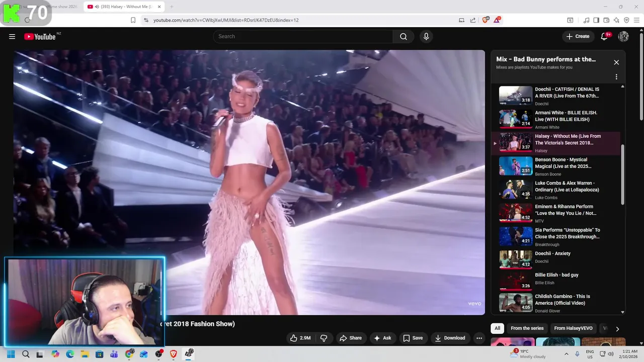Image resolution: width=644 pixels, height=362 pixels.
Task: Open more actions under the video
Action: point(479,338)
